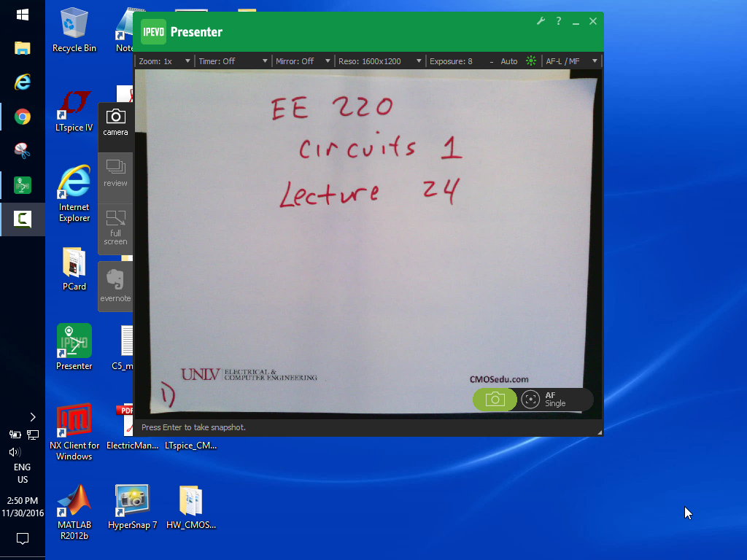Show hidden taskbar icons chevron

click(32, 417)
